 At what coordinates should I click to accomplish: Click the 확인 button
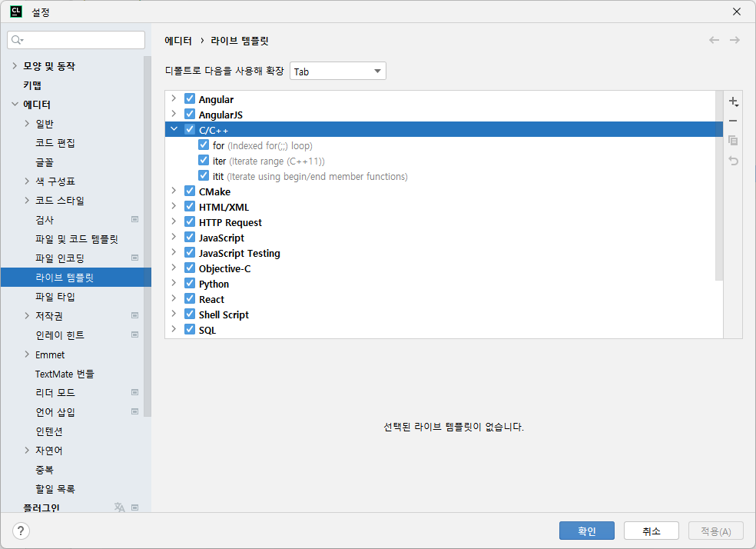coord(587,531)
